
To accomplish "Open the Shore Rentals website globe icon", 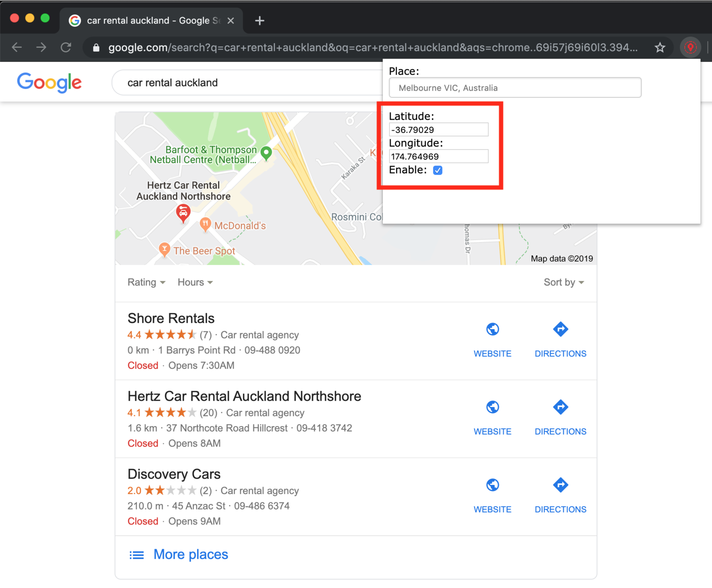I will [493, 329].
